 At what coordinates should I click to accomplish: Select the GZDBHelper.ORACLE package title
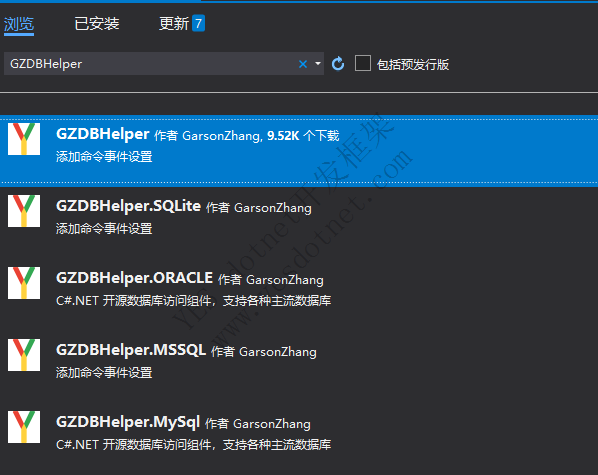point(134,278)
